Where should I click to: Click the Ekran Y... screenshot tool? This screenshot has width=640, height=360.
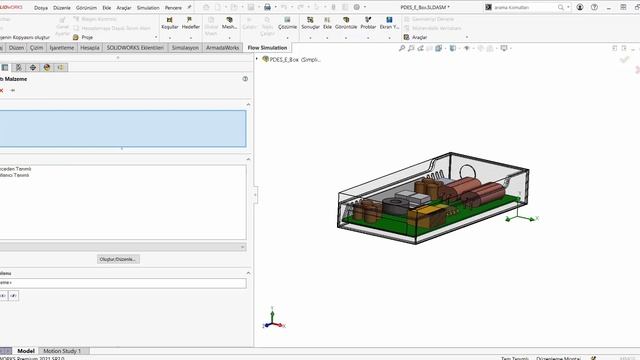(389, 23)
